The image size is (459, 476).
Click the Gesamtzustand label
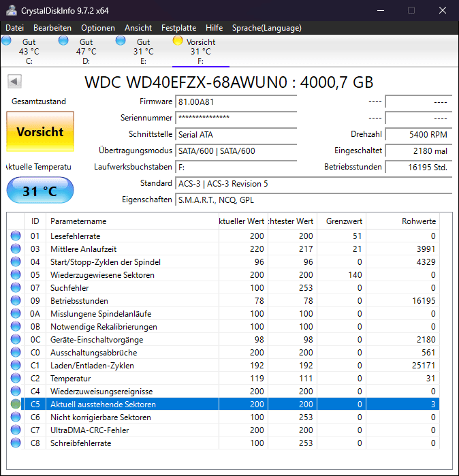point(39,101)
